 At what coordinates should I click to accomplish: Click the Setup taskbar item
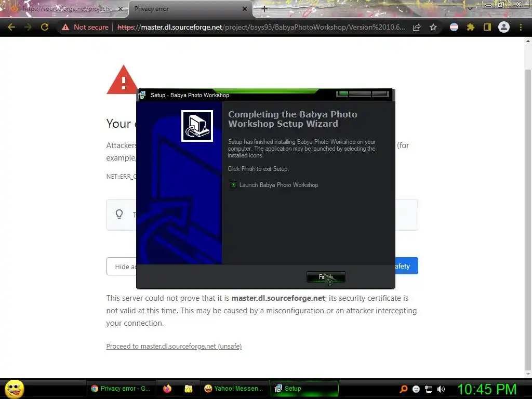pos(304,389)
